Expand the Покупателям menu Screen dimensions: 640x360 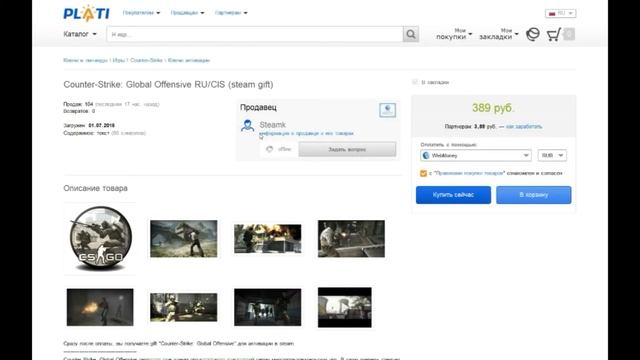point(141,13)
